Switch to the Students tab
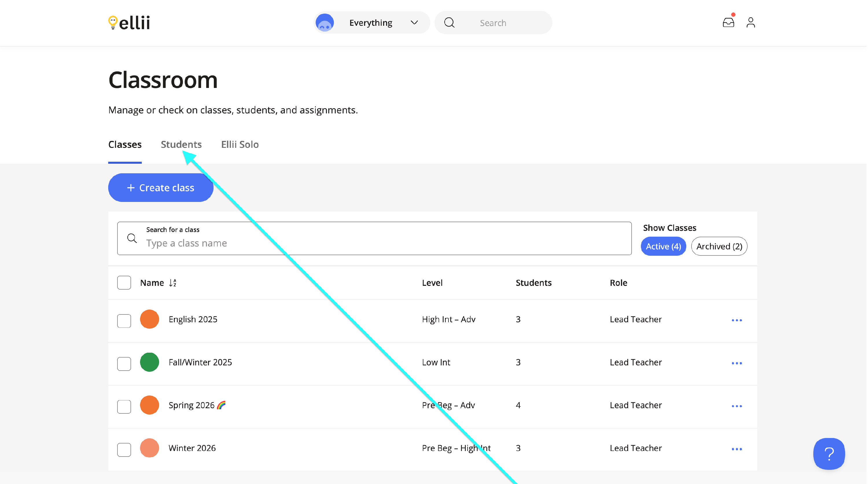Image resolution: width=868 pixels, height=484 pixels. (x=181, y=144)
